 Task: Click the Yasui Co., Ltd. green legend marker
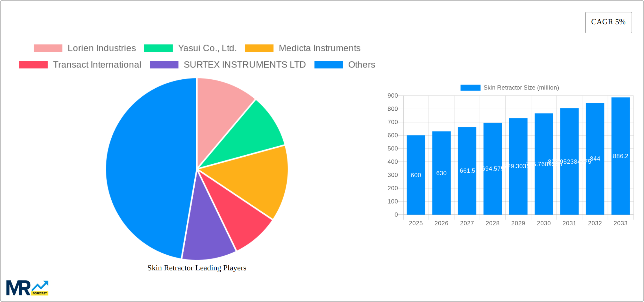pos(158,48)
